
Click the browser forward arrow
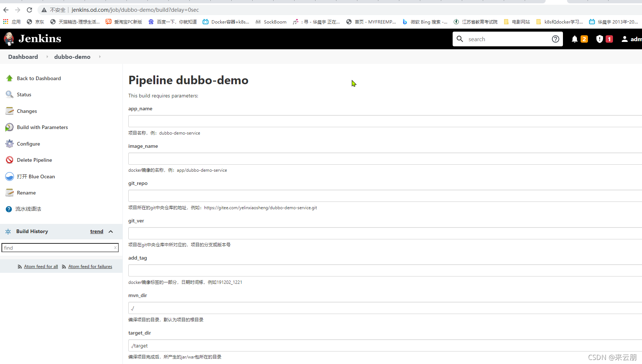point(18,10)
